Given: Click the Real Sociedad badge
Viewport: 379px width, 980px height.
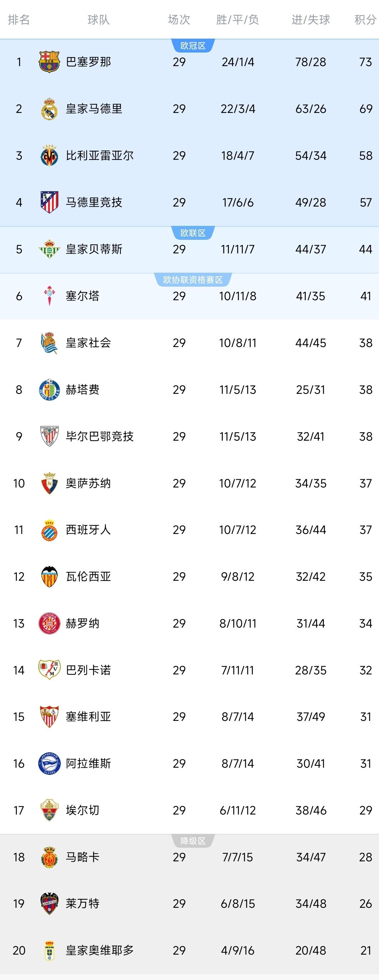Looking at the screenshot, I should [x=49, y=343].
